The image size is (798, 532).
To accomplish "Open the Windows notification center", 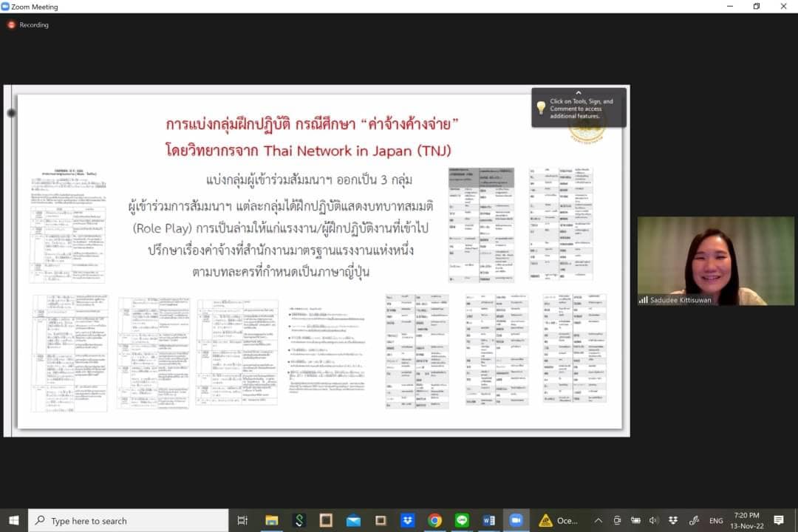I will tap(778, 520).
